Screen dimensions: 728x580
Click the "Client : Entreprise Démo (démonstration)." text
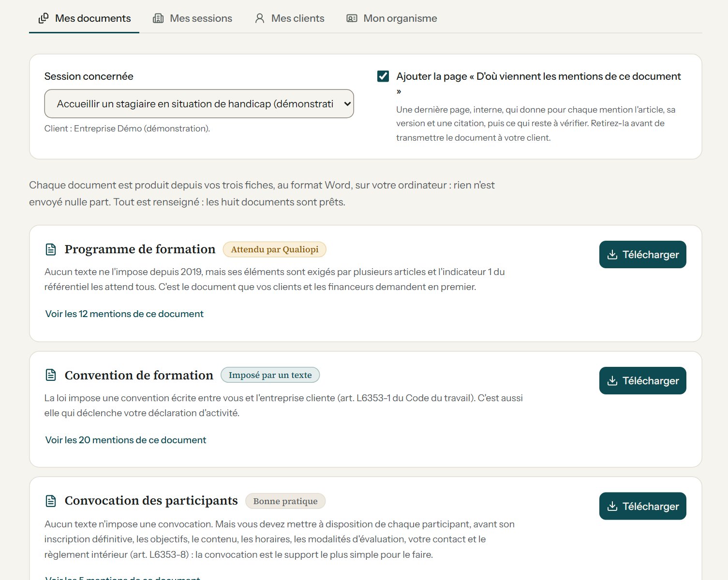[x=127, y=129]
